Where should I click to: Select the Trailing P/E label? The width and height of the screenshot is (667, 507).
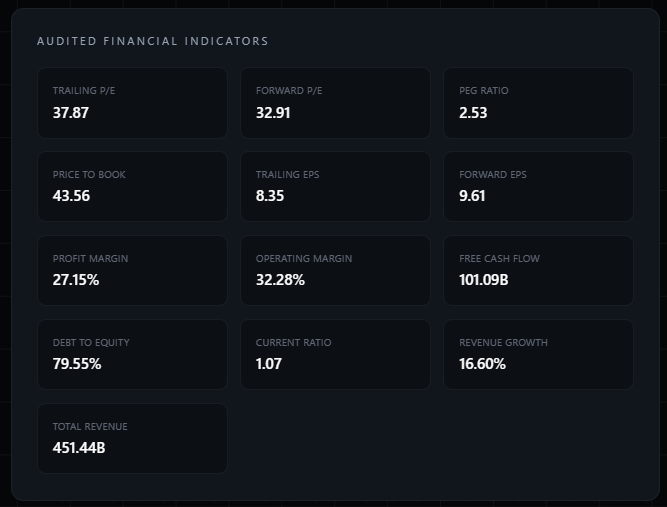(x=84, y=91)
